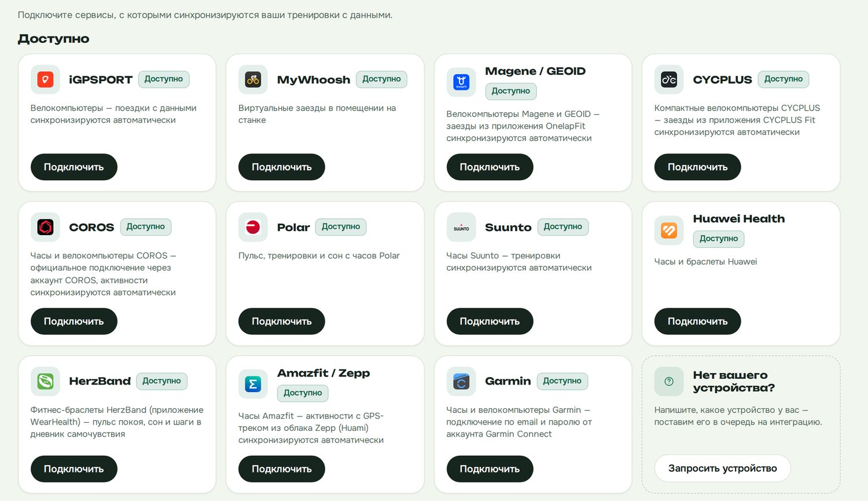Click the Доступно badge next to Garmin
This screenshot has width=868, height=501.
click(562, 381)
